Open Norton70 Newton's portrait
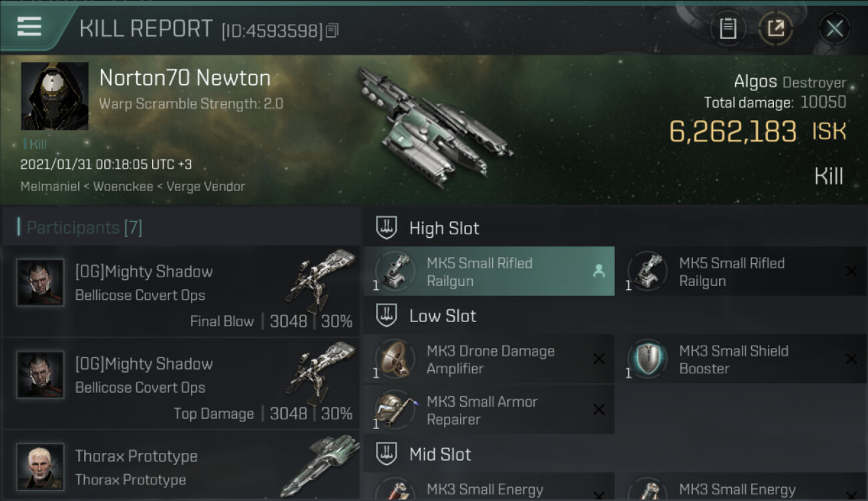Image resolution: width=868 pixels, height=501 pixels. pos(55,96)
